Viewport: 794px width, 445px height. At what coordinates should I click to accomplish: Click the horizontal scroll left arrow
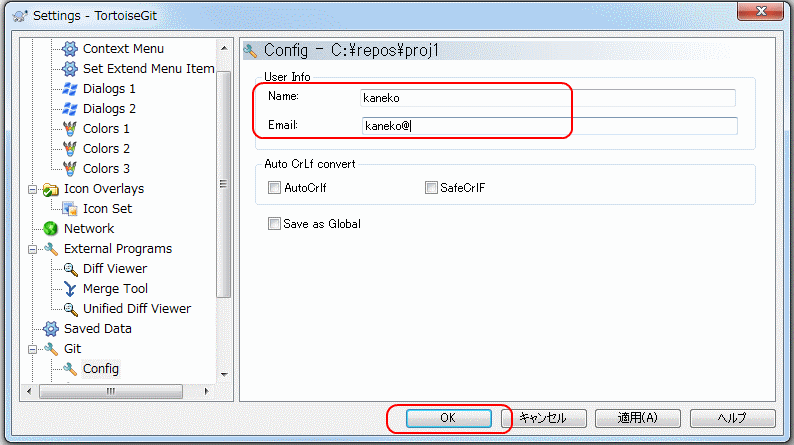coord(28,391)
